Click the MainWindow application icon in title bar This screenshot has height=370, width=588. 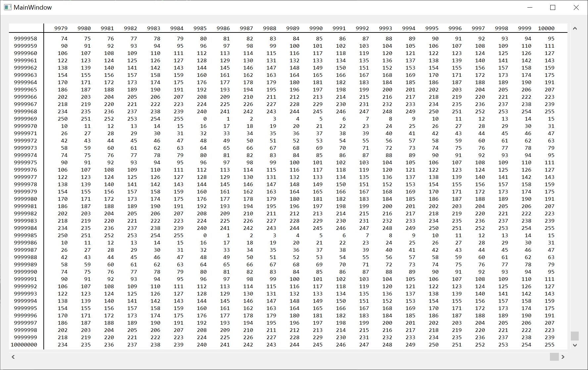(8, 7)
